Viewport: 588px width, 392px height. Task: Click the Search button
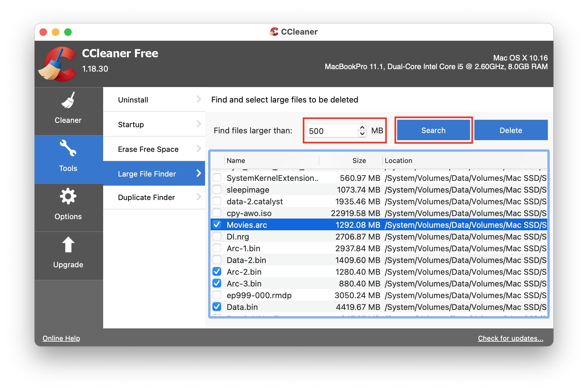pyautogui.click(x=433, y=130)
